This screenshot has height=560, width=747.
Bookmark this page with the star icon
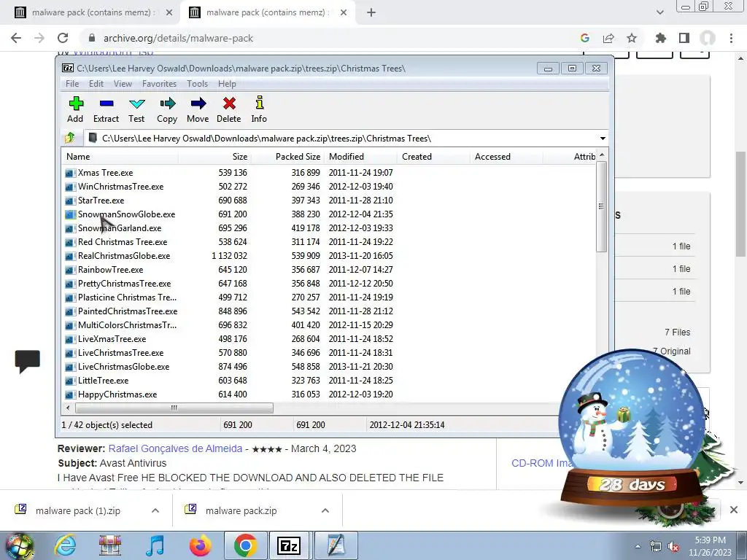coord(632,38)
